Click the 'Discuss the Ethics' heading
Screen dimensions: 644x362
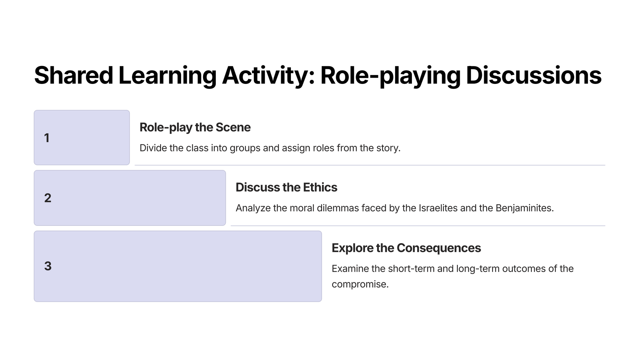point(286,187)
